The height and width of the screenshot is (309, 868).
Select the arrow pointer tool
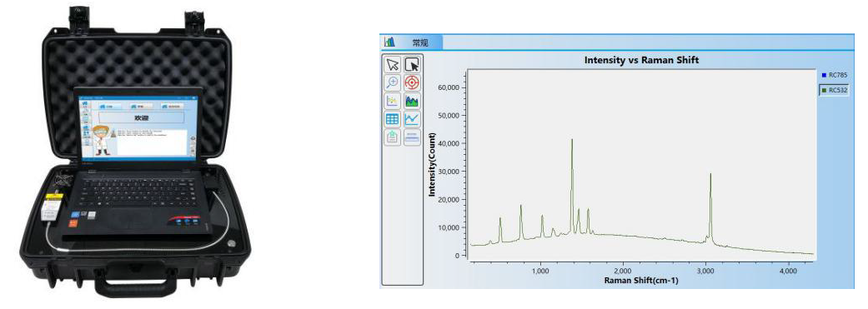(x=393, y=65)
